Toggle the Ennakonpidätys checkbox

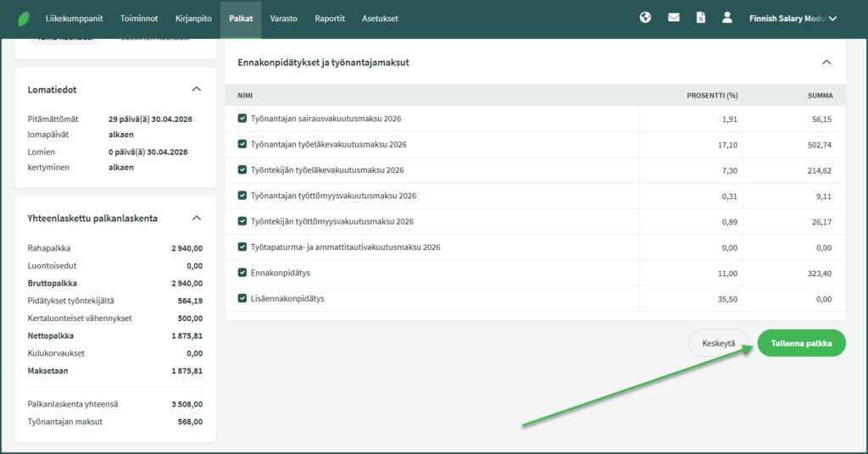coord(242,273)
